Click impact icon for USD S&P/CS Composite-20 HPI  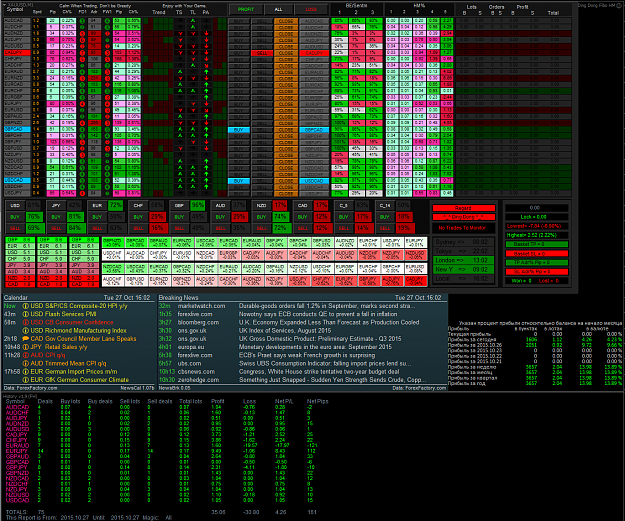[x=26, y=306]
